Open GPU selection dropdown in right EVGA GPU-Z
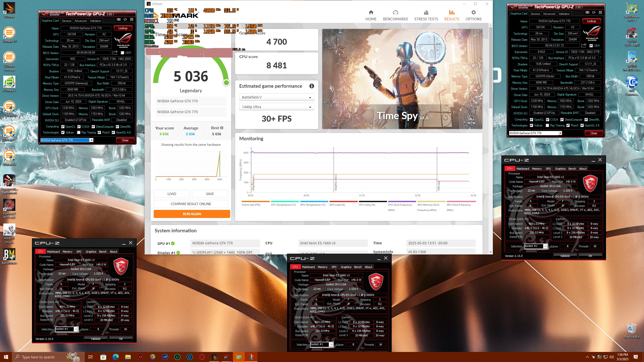This screenshot has height=362, width=644. [x=535, y=133]
